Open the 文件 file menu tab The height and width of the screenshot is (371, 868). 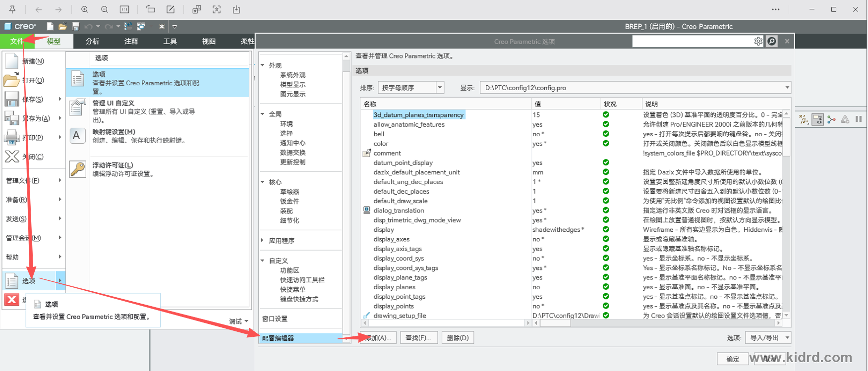tap(17, 41)
